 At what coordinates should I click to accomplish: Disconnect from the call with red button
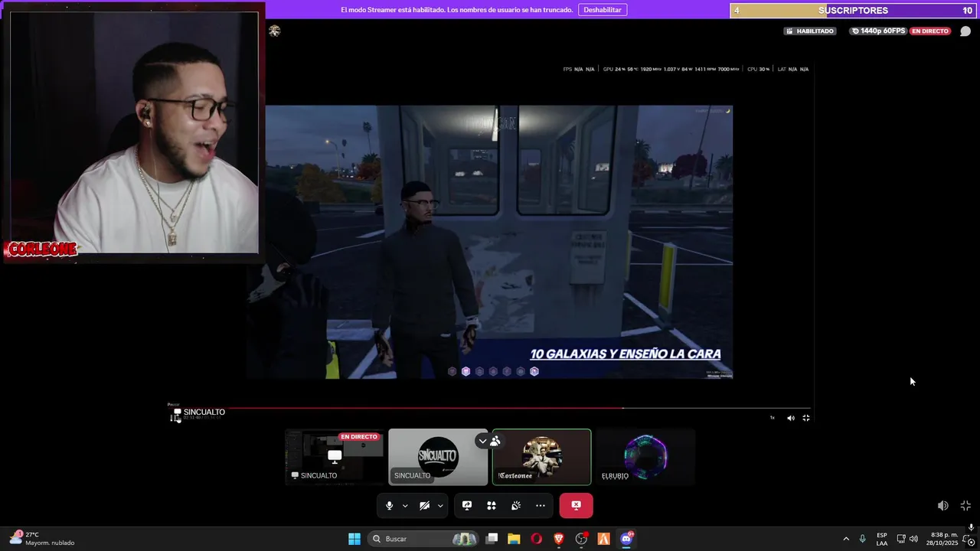coord(576,505)
